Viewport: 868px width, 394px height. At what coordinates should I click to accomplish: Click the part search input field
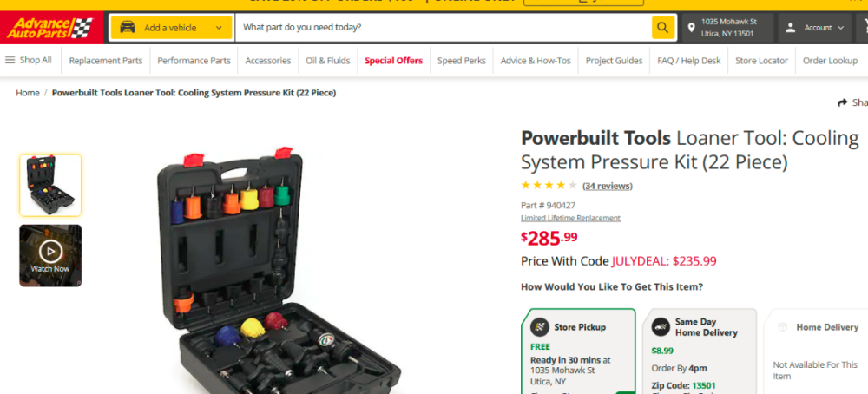(x=444, y=27)
